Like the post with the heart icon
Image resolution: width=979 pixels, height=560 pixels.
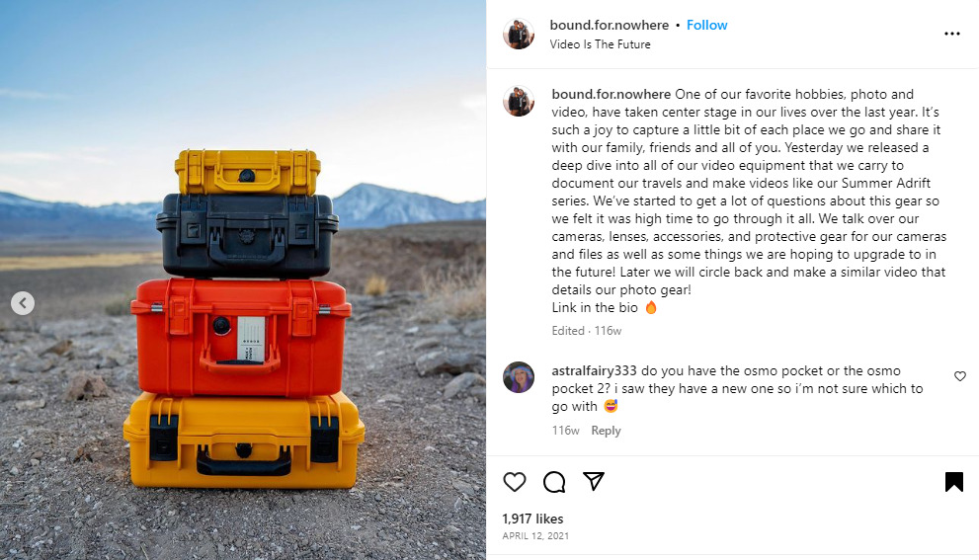515,482
